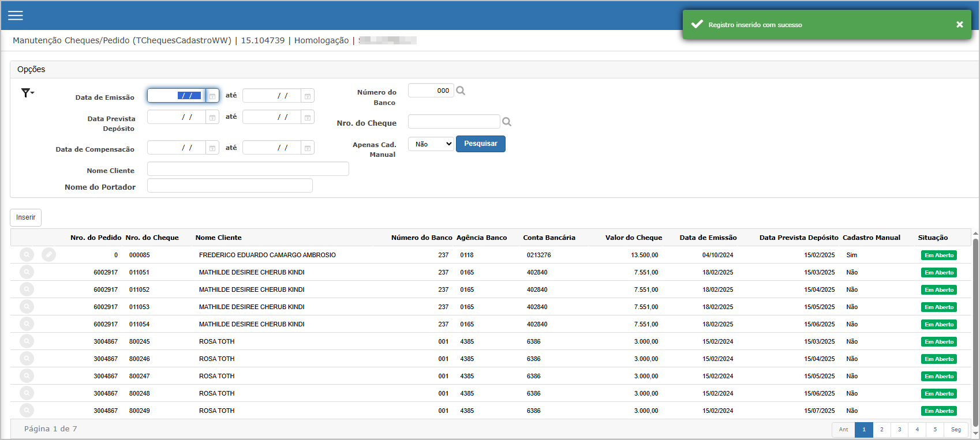Screen dimensions: 980x440
Task: View details of cheque 800248
Action: (27, 393)
